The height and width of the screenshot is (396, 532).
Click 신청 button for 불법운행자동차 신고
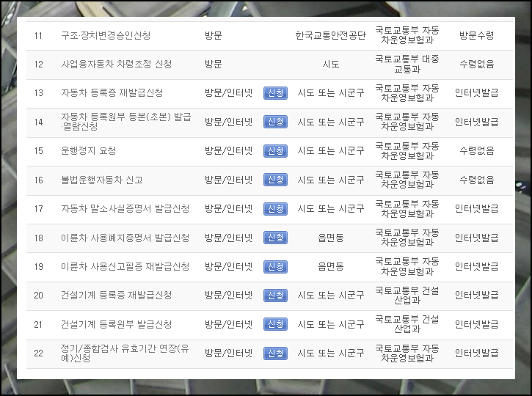275,180
